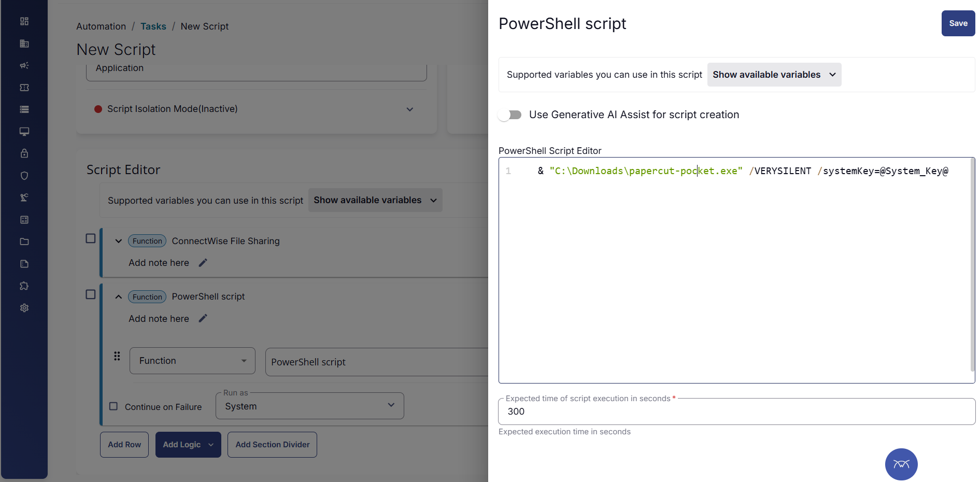Open the companies building icon in sidebar
This screenshot has height=482, width=980.
tap(24, 44)
